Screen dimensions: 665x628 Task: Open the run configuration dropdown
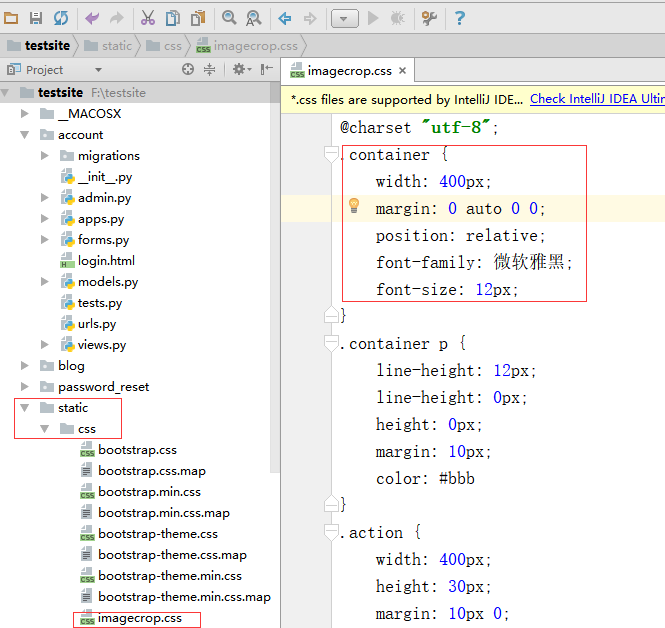pos(344,18)
